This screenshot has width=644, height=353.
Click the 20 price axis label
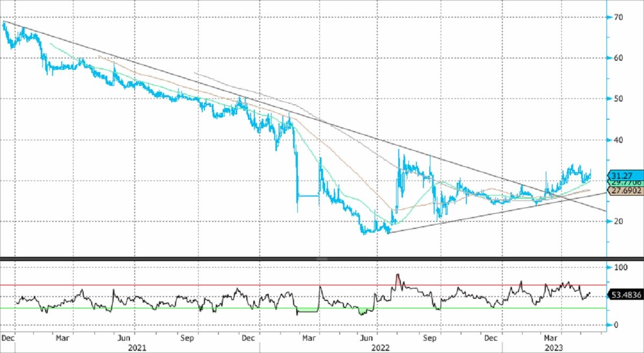click(x=618, y=221)
